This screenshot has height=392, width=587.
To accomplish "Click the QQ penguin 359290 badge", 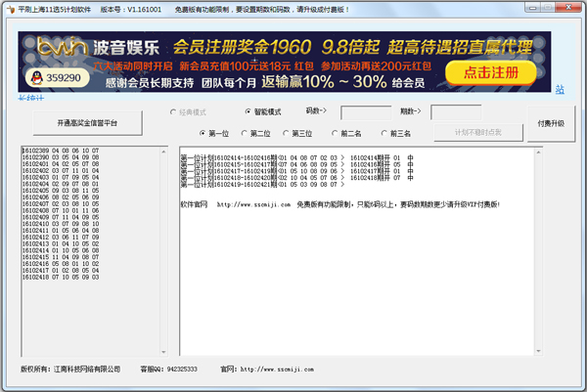I will click(58, 78).
